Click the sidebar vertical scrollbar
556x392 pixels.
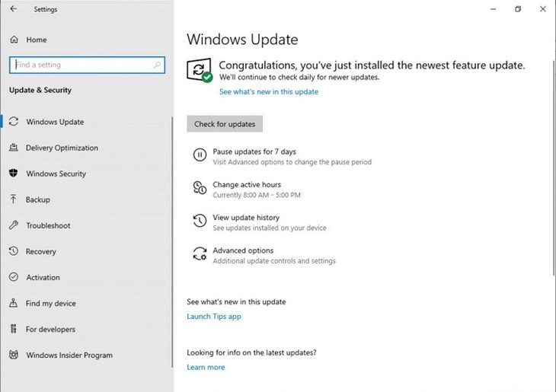tap(172, 242)
